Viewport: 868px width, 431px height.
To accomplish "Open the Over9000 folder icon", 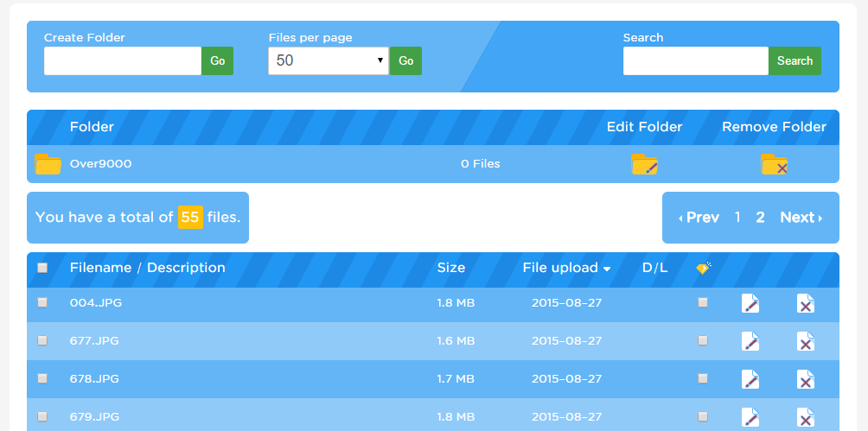I will point(48,164).
